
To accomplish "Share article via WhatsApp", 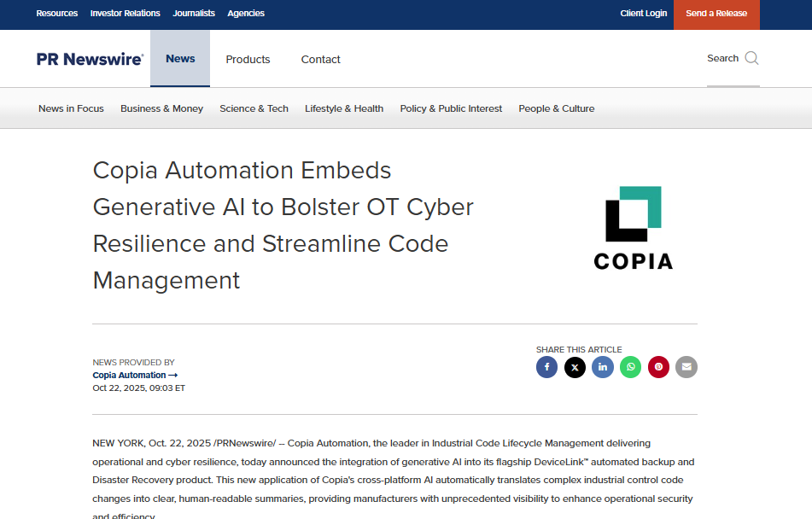I will (631, 367).
